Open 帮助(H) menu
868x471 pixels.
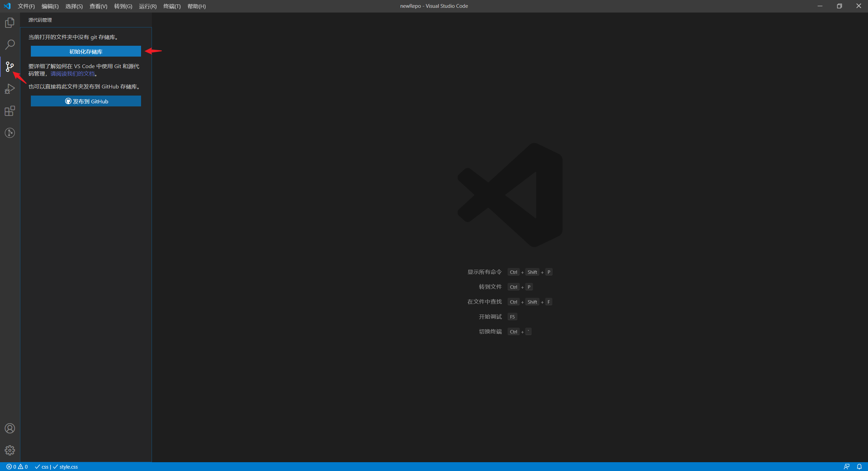pyautogui.click(x=197, y=6)
